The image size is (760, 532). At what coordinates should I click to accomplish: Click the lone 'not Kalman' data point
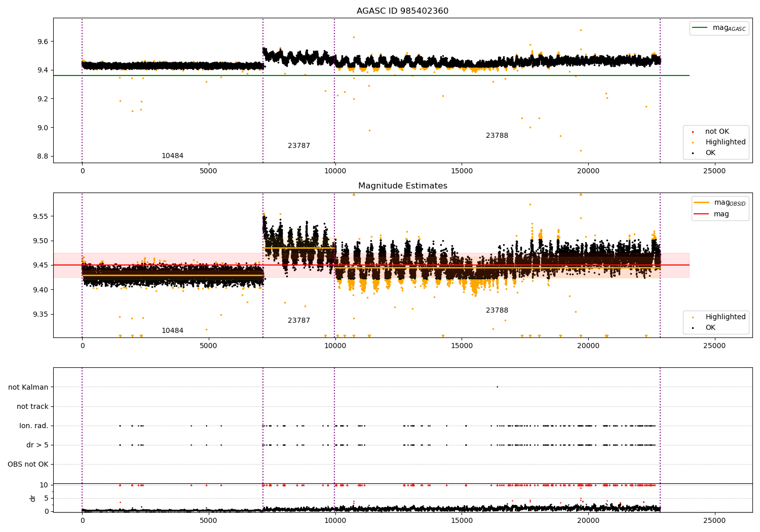(497, 387)
